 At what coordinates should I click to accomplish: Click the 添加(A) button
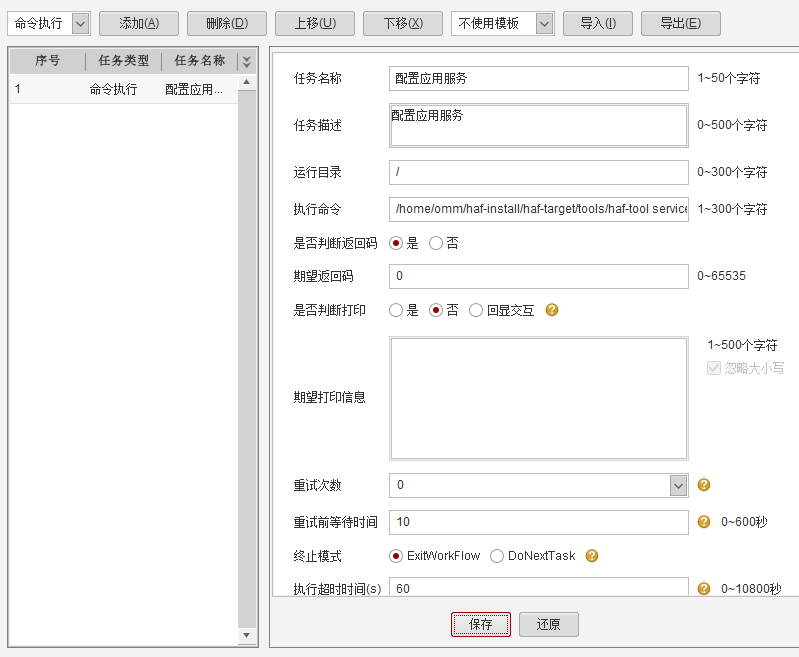pyautogui.click(x=139, y=23)
